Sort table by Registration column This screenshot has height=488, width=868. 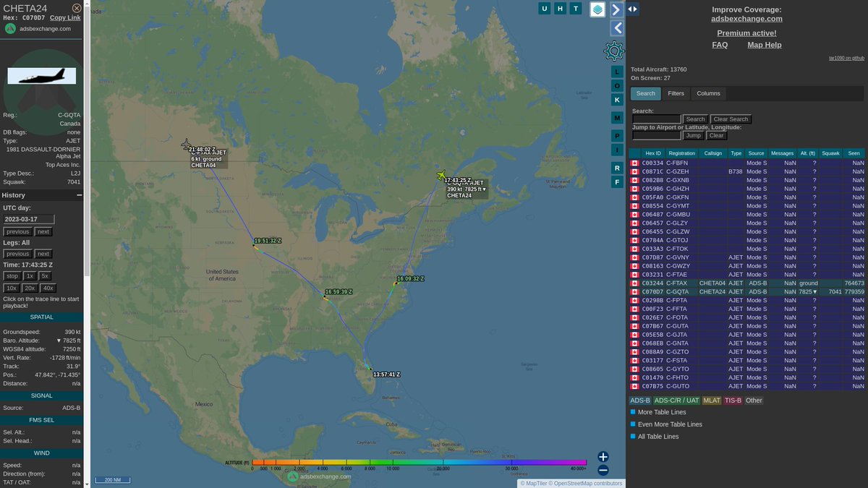click(x=681, y=153)
